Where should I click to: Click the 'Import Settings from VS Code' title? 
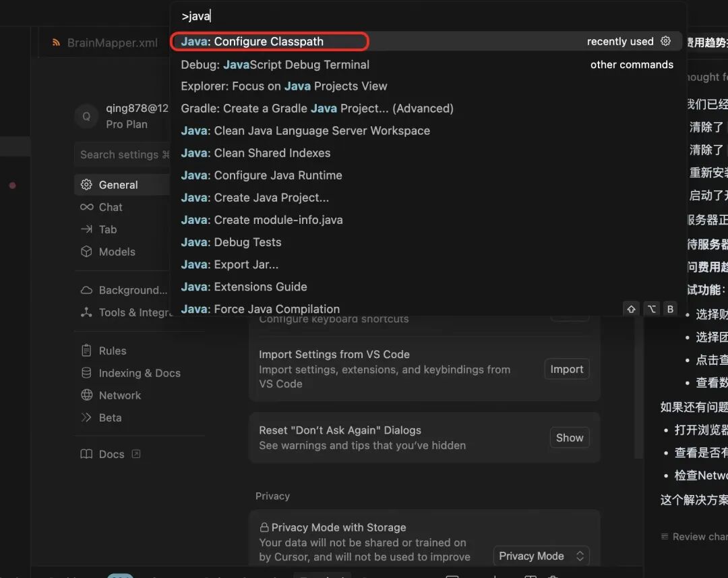click(334, 354)
